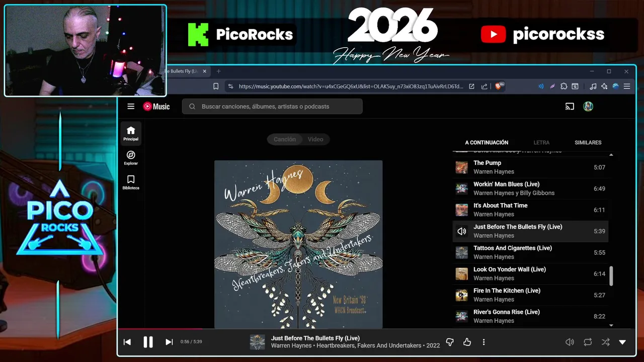Click the cast to device icon

click(570, 106)
